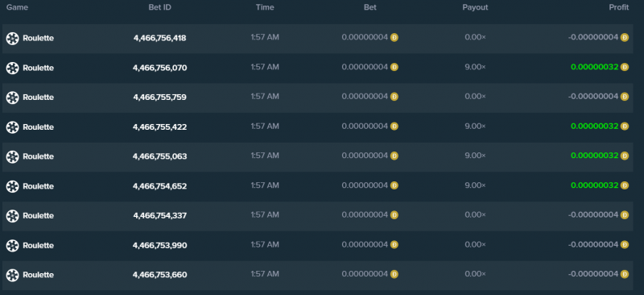Open bet ID 4,466,753,990
The height and width of the screenshot is (295, 644).
coord(159,246)
